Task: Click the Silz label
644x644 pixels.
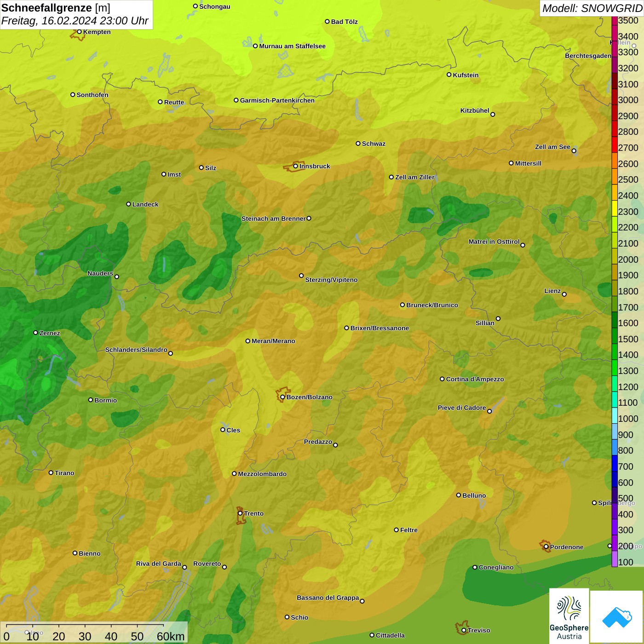Action: pos(211,168)
